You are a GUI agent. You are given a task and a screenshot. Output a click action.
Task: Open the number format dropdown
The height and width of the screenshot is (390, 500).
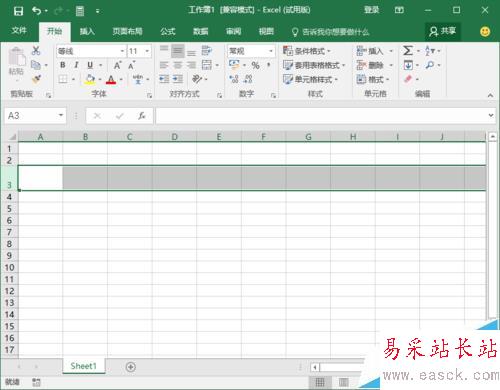pyautogui.click(x=271, y=51)
